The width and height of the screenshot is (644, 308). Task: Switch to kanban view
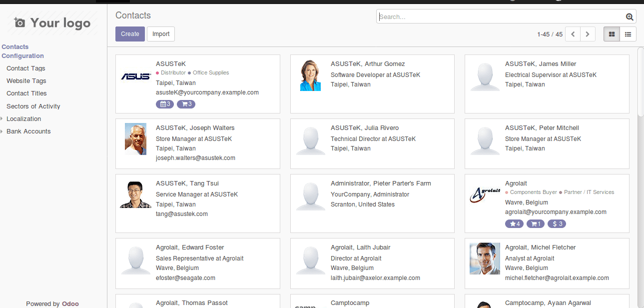tap(612, 34)
